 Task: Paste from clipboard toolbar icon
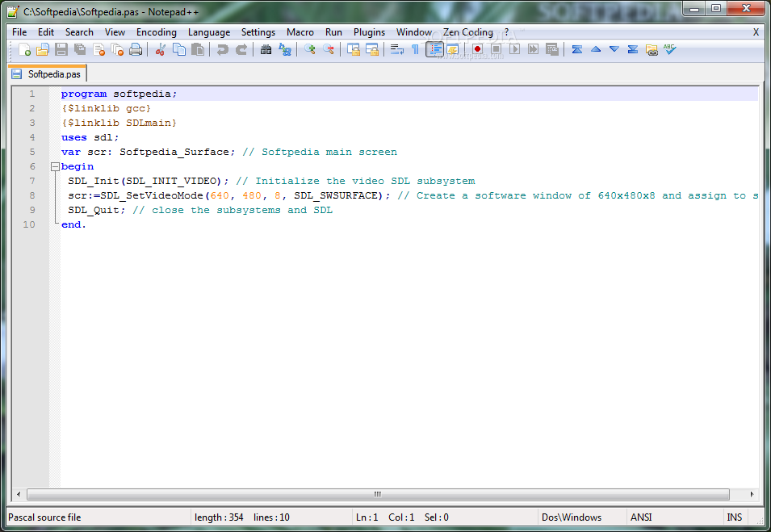point(198,50)
